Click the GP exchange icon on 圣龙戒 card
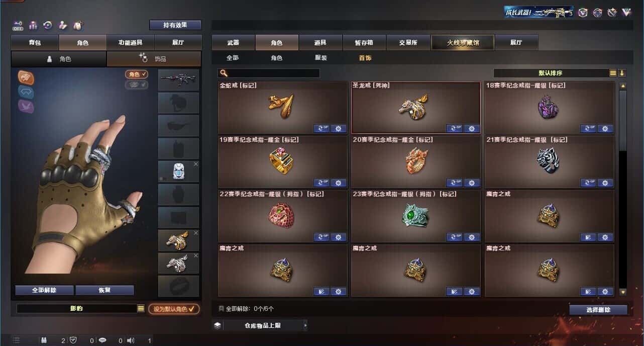This screenshot has height=346, width=644. coord(455,128)
